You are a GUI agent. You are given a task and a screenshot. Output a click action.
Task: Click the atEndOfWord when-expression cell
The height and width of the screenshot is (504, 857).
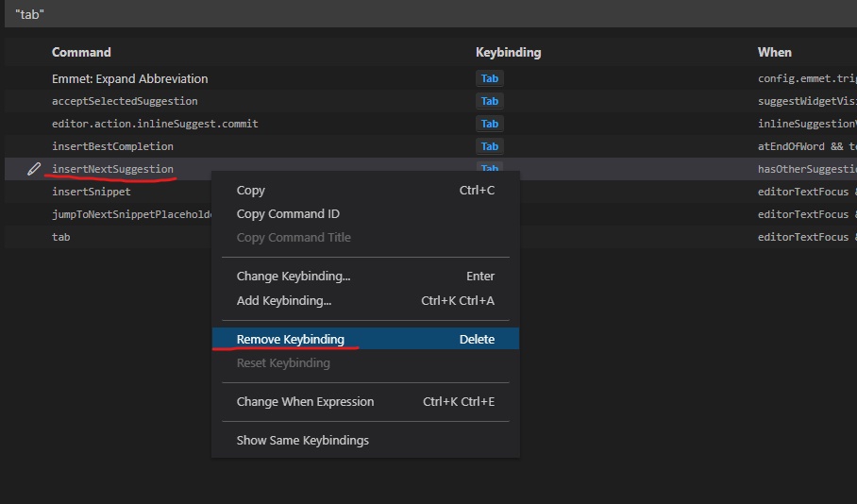pos(807,146)
